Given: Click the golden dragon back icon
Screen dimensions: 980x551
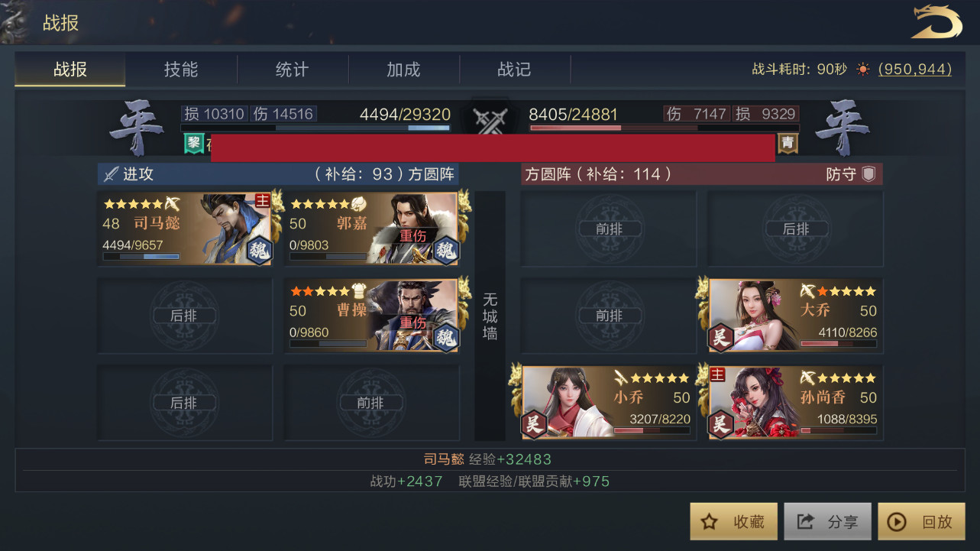Looking at the screenshot, I should (936, 22).
